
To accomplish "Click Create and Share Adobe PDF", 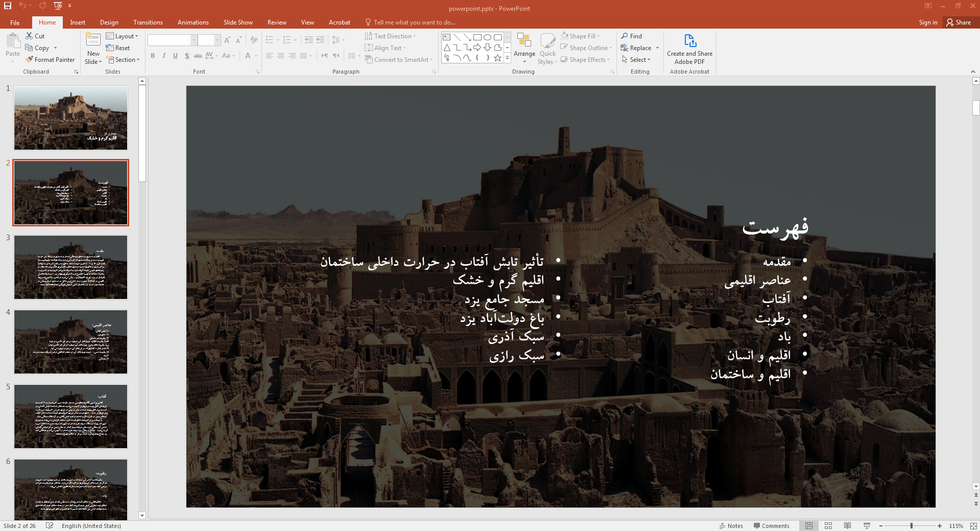I will (x=689, y=49).
